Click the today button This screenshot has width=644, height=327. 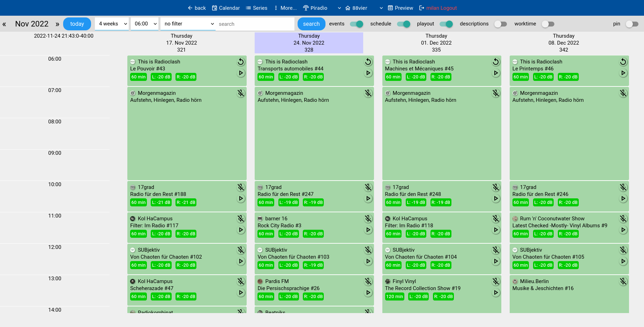click(x=77, y=24)
